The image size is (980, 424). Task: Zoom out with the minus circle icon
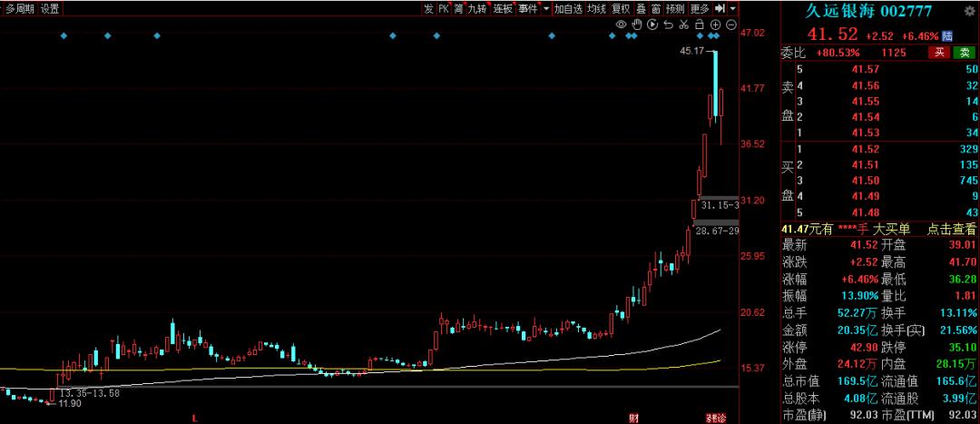pyautogui.click(x=730, y=24)
